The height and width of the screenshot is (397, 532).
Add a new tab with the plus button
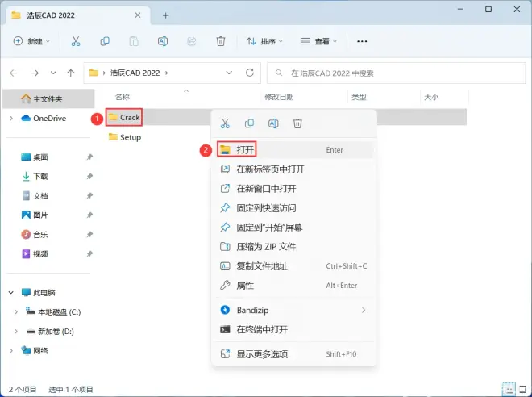[166, 15]
